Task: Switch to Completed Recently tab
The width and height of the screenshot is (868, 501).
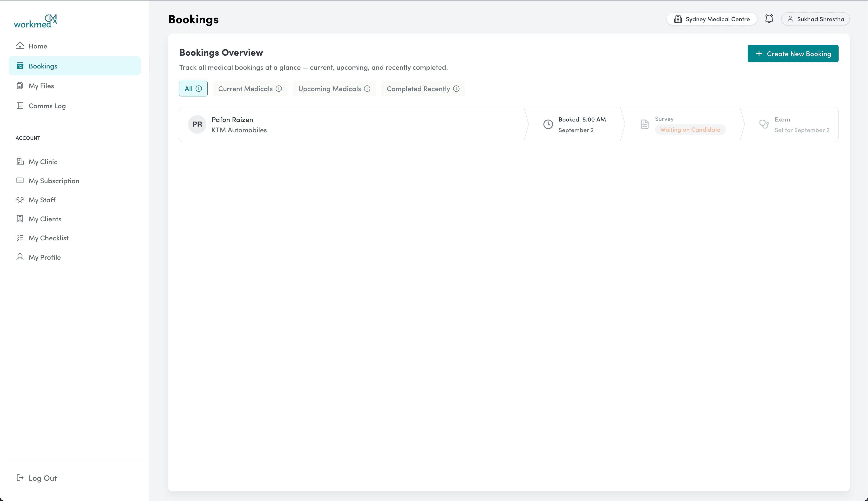Action: click(418, 89)
